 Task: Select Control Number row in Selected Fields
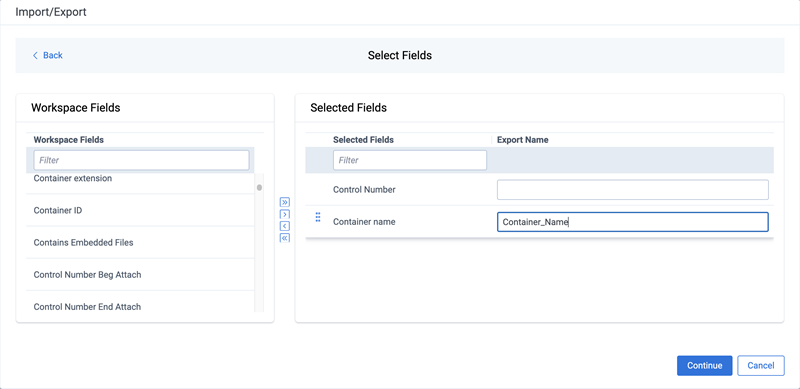point(539,189)
